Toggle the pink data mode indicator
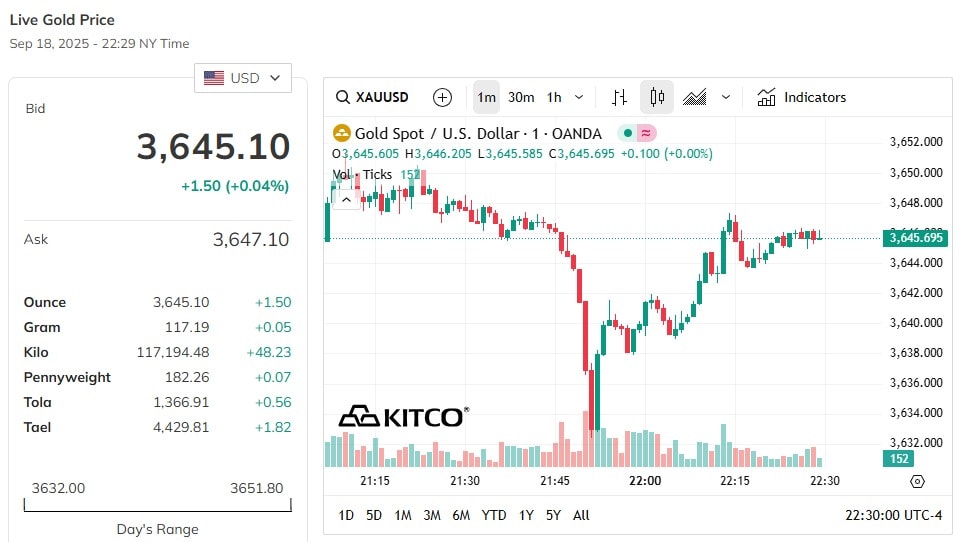 tap(646, 133)
